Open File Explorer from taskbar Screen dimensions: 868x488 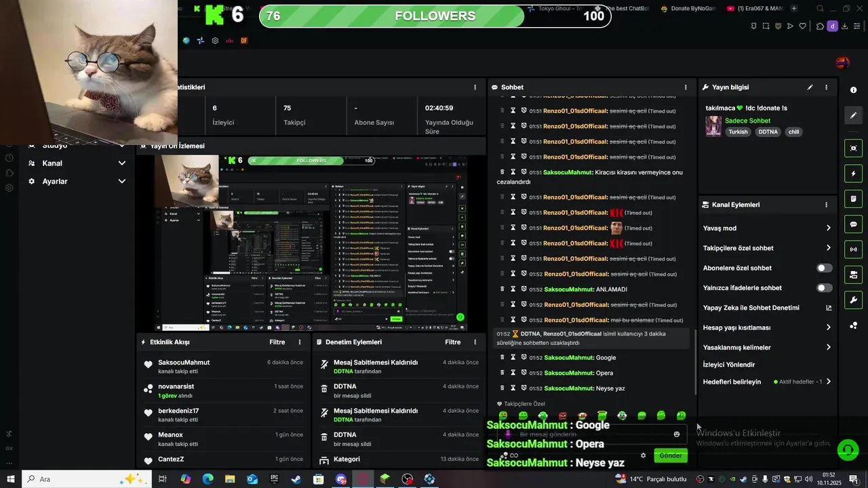tap(230, 479)
